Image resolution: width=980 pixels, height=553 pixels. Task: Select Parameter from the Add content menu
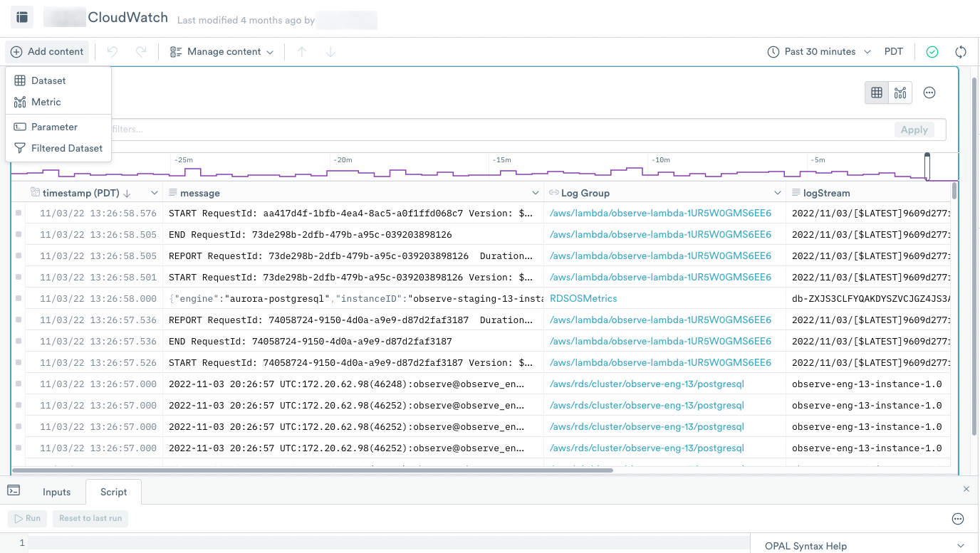pyautogui.click(x=58, y=127)
